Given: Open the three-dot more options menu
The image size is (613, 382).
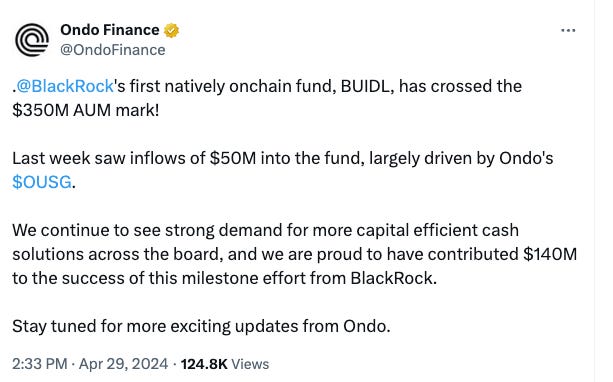Looking at the screenshot, I should [568, 30].
